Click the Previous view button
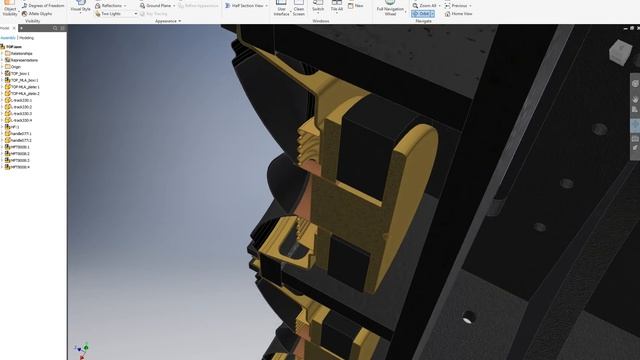The width and height of the screenshot is (640, 360). pos(456,6)
